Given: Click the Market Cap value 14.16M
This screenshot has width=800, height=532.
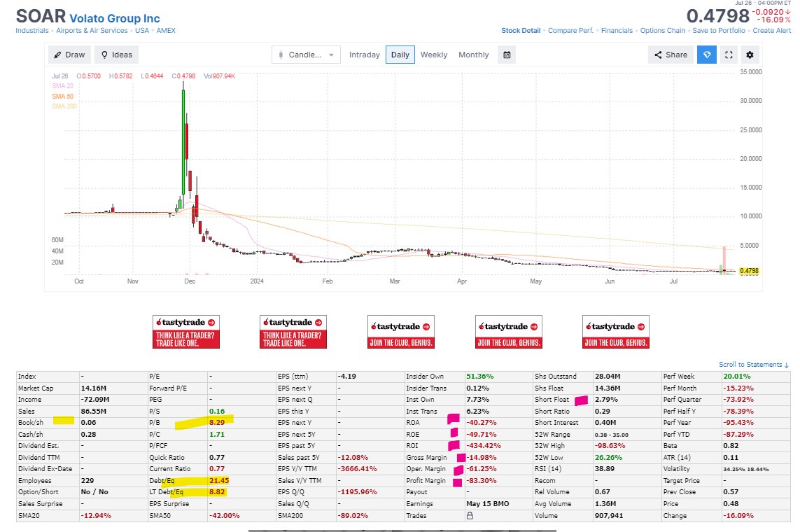Looking at the screenshot, I should point(93,388).
